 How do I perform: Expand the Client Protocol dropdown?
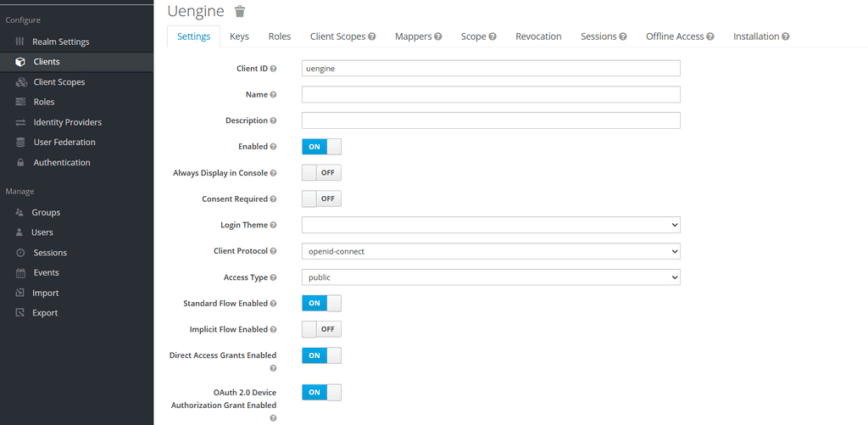tap(491, 251)
